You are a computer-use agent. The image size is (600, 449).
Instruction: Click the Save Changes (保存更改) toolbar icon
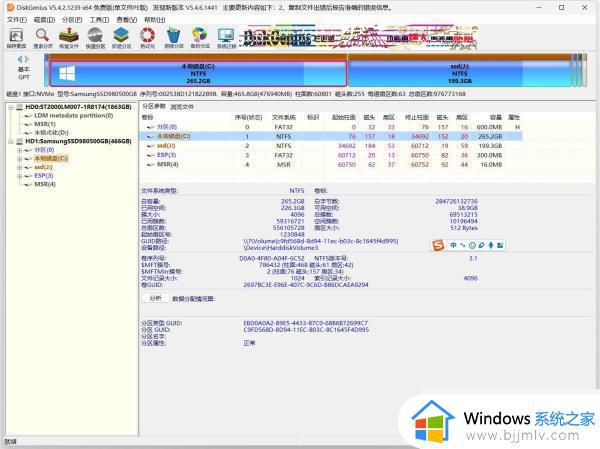[x=16, y=38]
